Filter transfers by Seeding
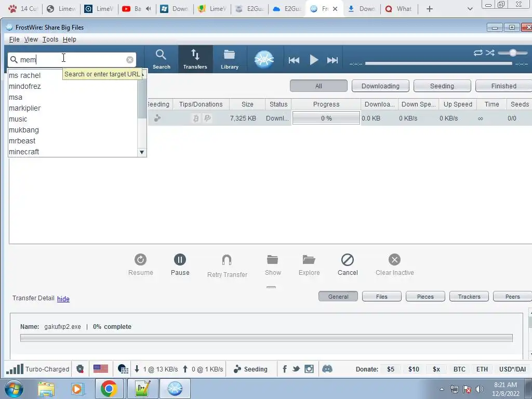Screen dimensions: 532x399 coord(442,86)
